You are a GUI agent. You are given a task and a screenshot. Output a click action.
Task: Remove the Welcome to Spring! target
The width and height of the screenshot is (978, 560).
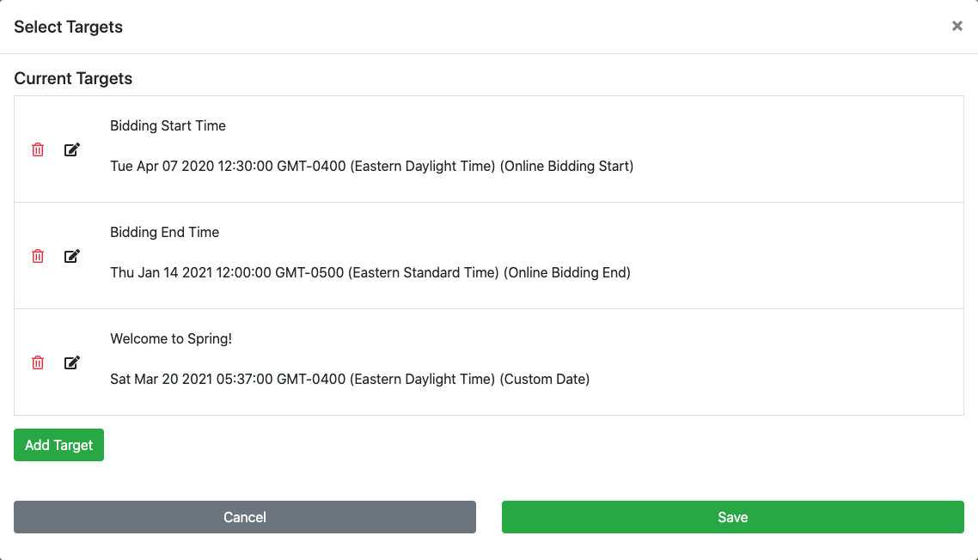click(x=38, y=362)
